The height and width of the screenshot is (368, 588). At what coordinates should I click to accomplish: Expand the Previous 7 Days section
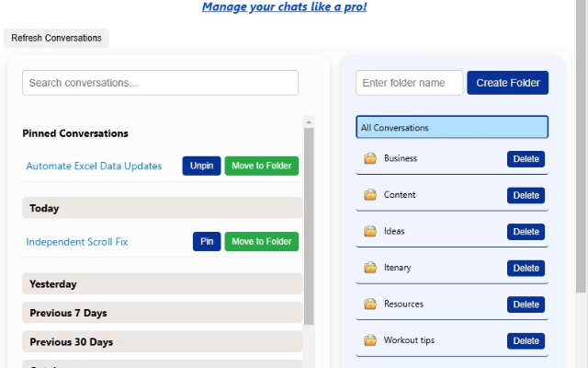click(162, 313)
